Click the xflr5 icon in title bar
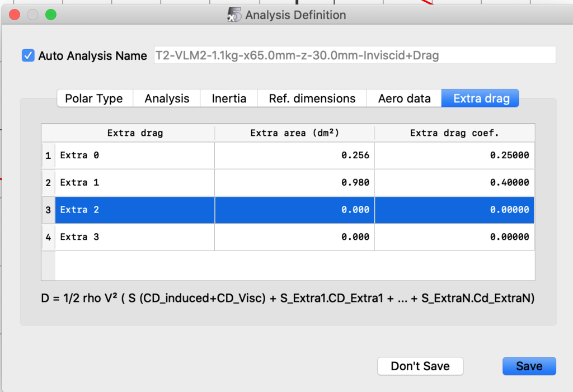 234,15
